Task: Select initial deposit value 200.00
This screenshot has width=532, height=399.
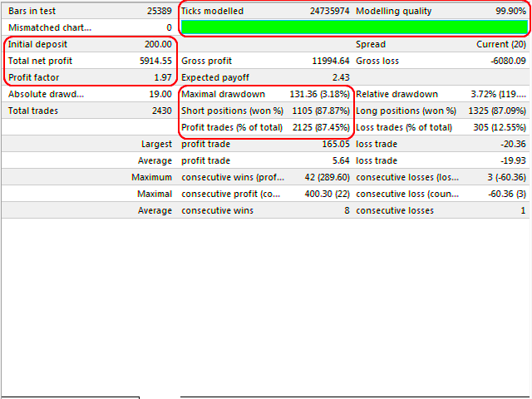Action: [158, 44]
